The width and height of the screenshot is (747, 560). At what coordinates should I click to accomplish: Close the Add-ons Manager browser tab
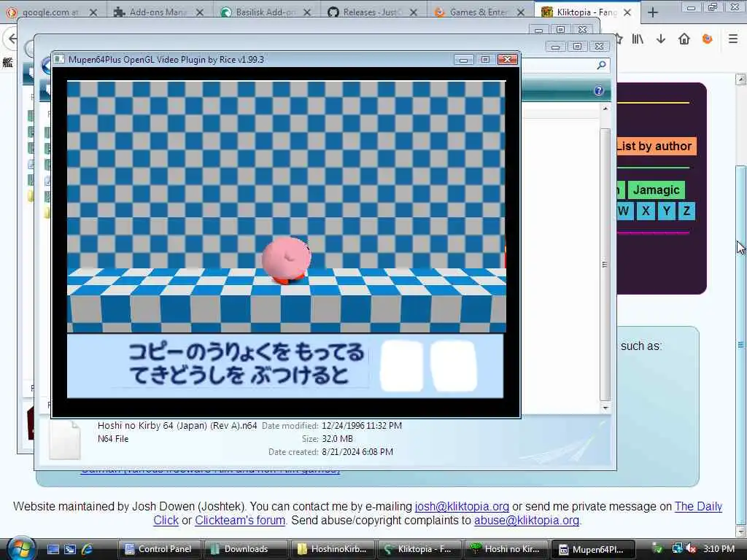(200, 12)
